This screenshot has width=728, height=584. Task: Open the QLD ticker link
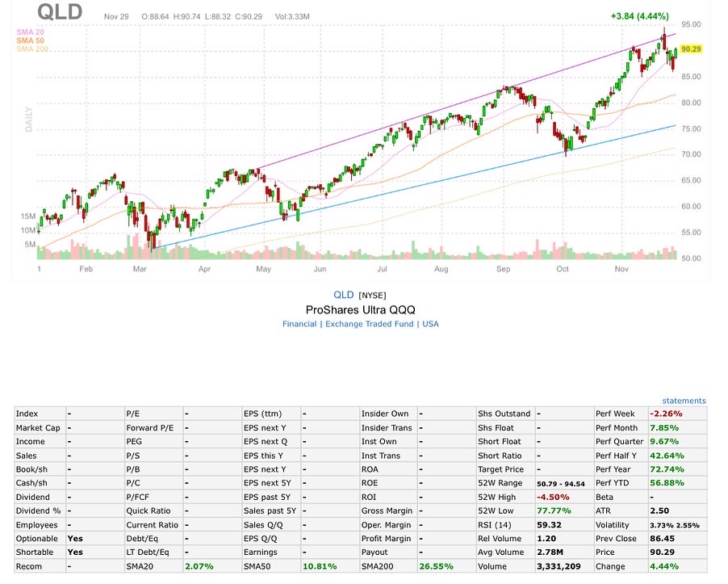(343, 295)
